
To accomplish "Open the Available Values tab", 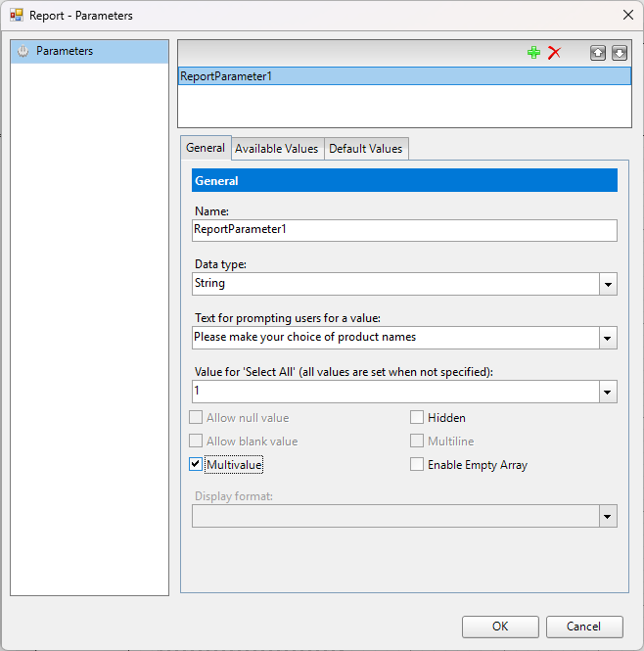I will [277, 149].
